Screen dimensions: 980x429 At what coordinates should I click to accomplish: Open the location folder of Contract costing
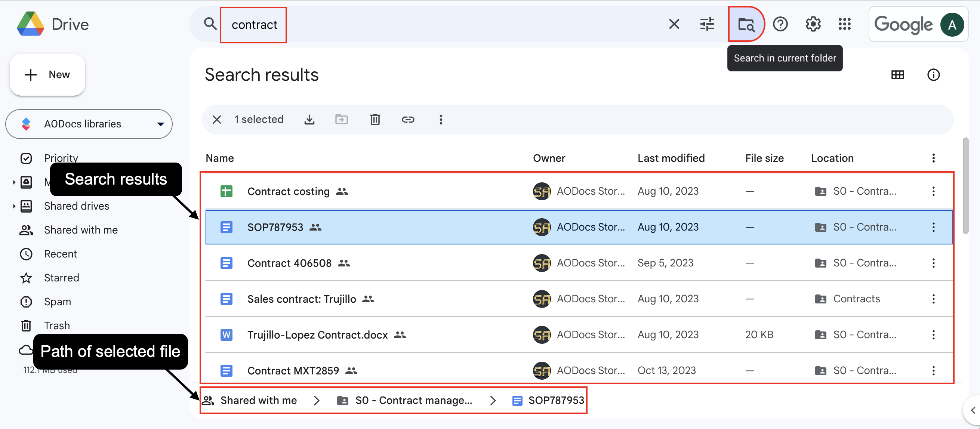855,191
